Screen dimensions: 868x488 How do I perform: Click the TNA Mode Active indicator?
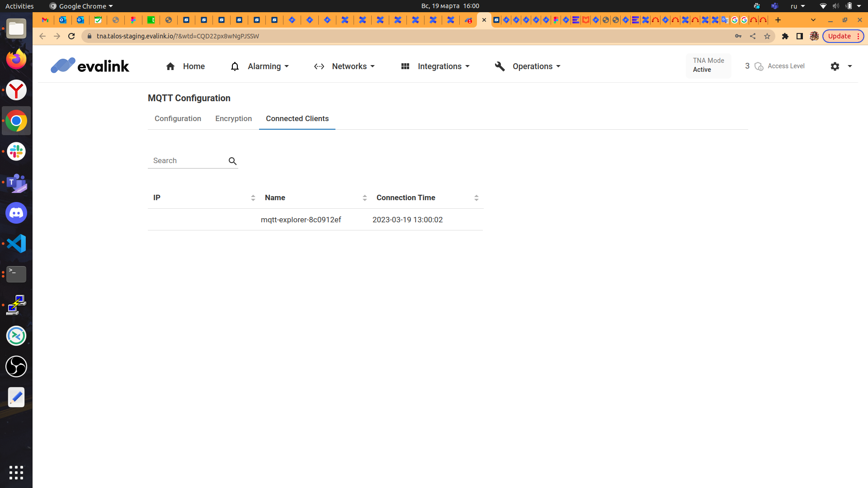click(x=708, y=65)
